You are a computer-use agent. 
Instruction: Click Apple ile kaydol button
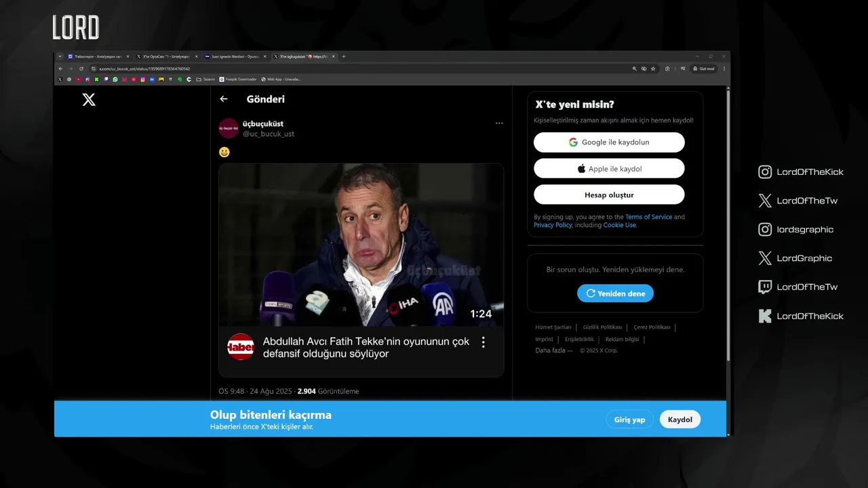[x=609, y=169]
